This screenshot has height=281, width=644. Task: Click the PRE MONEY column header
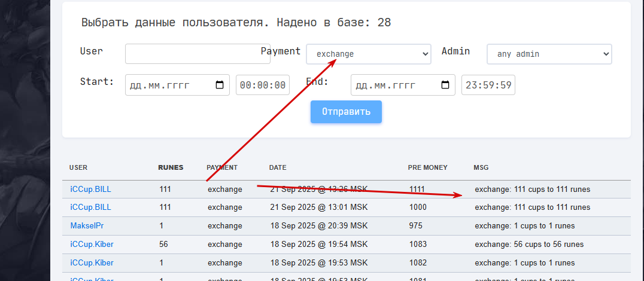pyautogui.click(x=427, y=167)
